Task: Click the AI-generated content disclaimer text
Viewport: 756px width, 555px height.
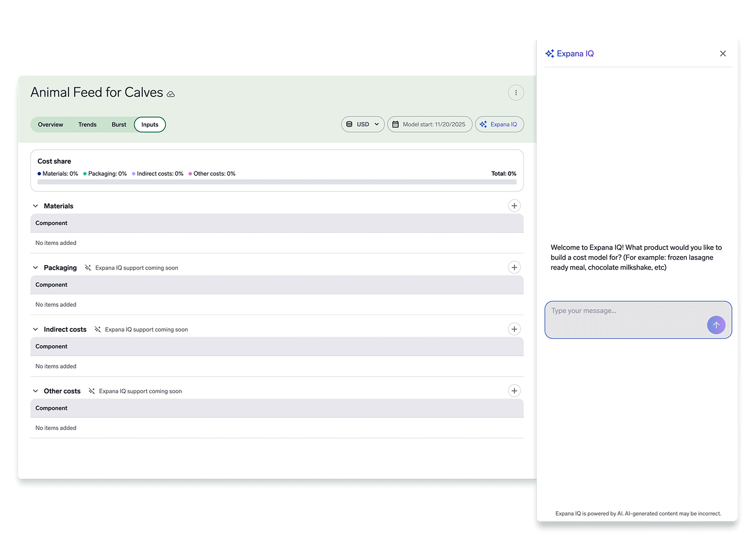Action: (638, 514)
